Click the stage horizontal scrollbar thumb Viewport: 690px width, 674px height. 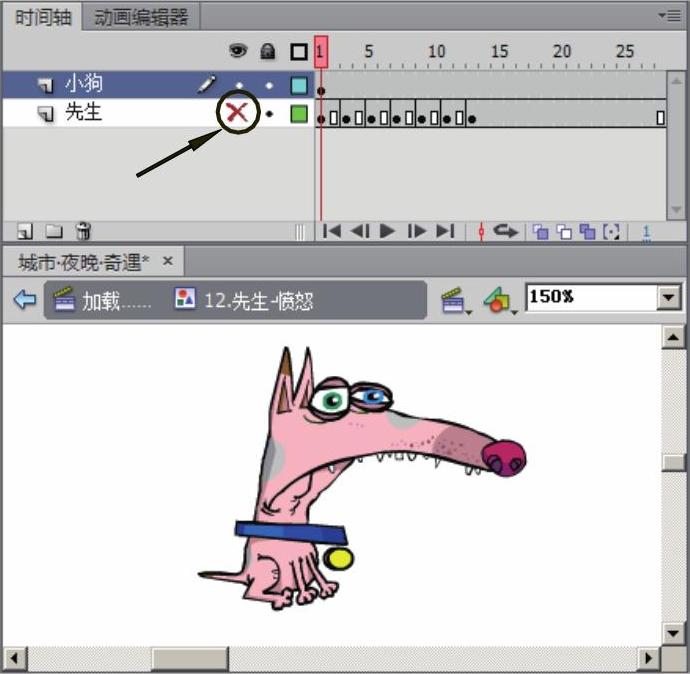coord(190,659)
